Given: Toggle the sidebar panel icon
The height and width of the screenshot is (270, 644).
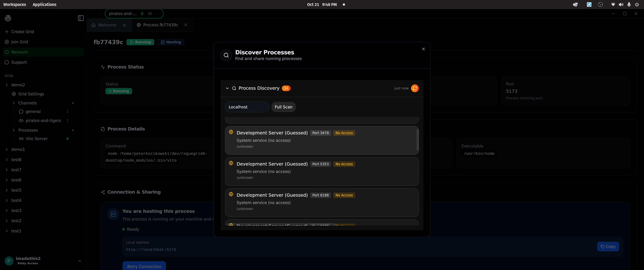Looking at the screenshot, I should [81, 18].
